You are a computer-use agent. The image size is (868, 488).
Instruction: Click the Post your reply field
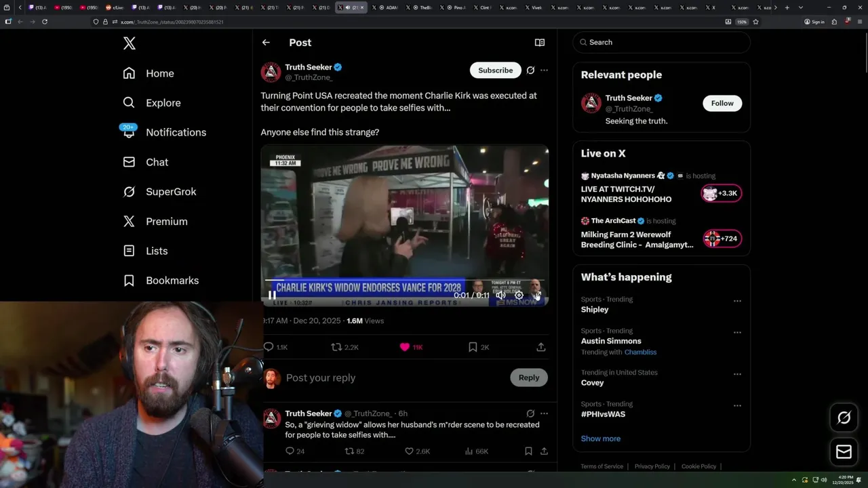(x=393, y=378)
